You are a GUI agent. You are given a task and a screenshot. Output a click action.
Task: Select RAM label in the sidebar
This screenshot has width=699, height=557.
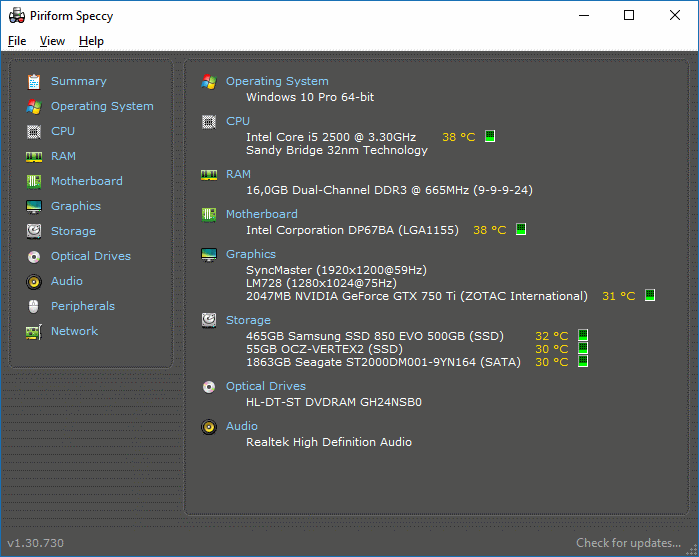click(x=63, y=156)
